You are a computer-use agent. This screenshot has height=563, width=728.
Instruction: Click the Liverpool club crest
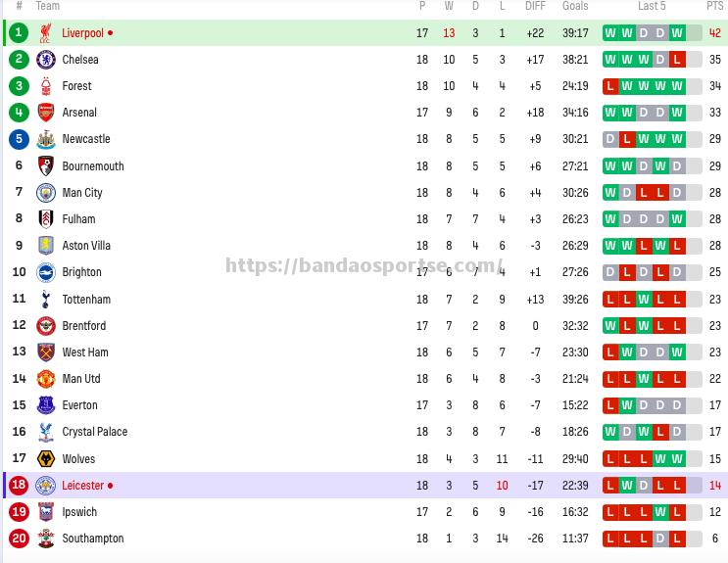click(x=45, y=33)
